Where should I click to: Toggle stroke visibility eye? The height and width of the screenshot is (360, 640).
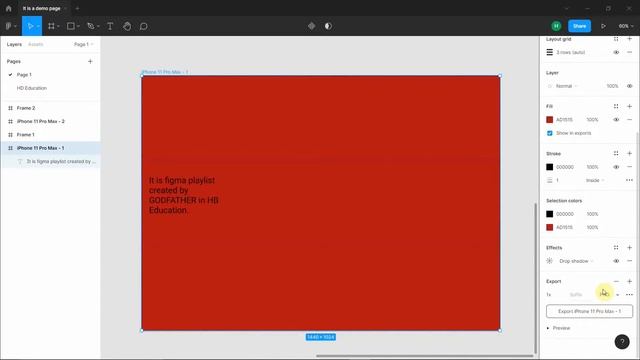(616, 167)
